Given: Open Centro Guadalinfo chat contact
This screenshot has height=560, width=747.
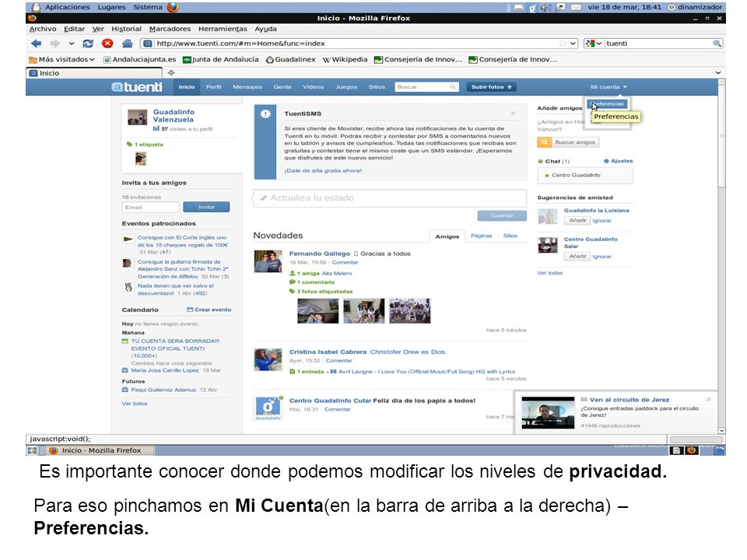Looking at the screenshot, I should pos(576,175).
